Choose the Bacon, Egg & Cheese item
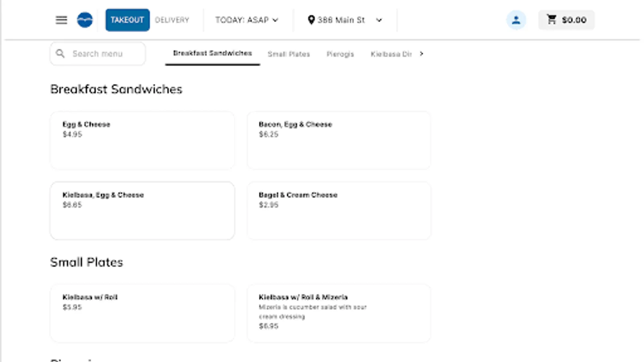 (x=339, y=140)
